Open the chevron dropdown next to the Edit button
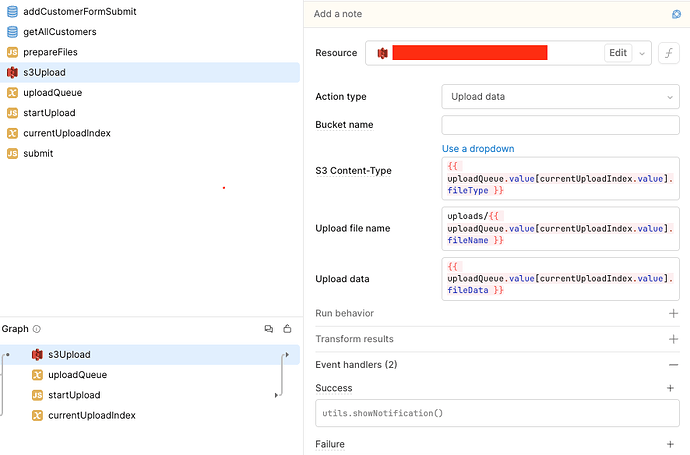This screenshot has width=690, height=455. 643,53
